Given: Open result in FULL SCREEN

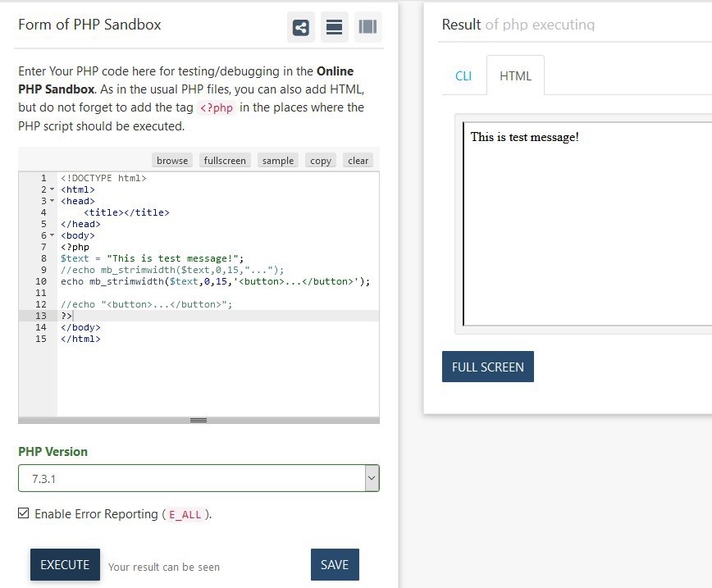Looking at the screenshot, I should click(488, 367).
